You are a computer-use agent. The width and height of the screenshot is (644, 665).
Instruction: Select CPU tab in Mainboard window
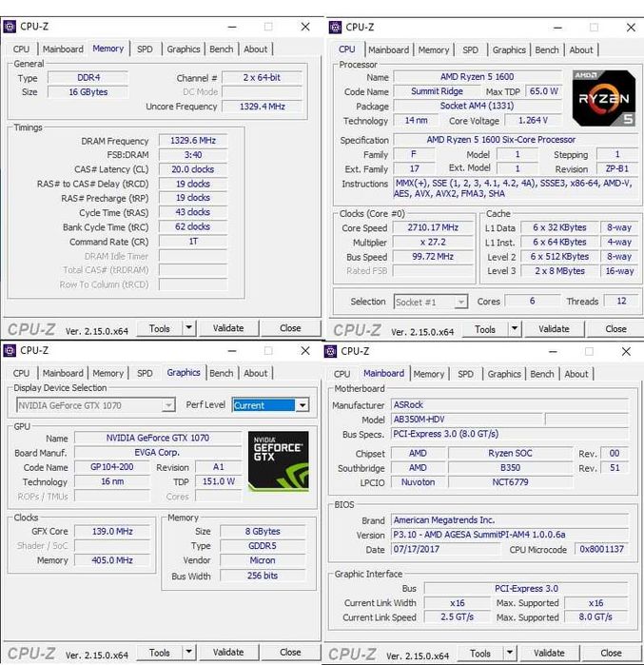point(342,374)
